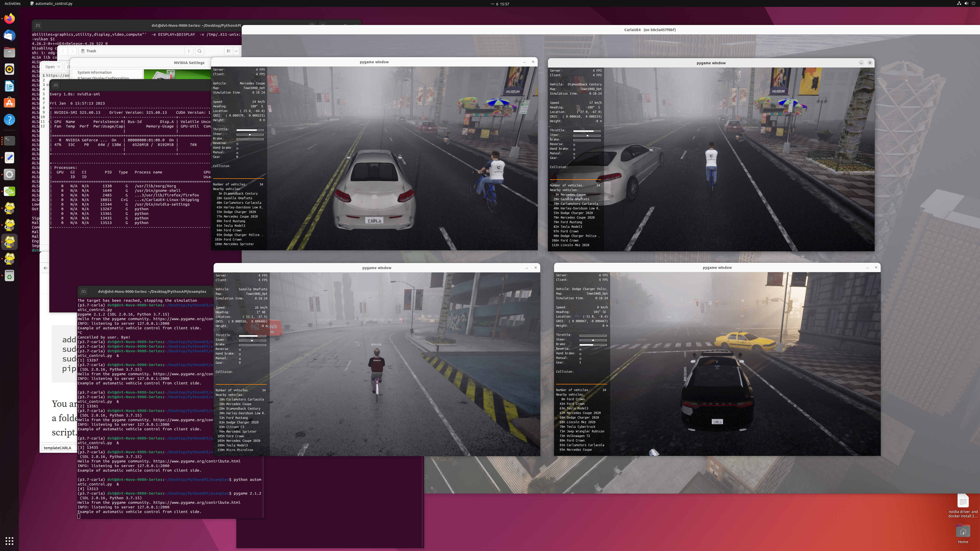Open Firefox from the dock
980x551 pixels.
[x=9, y=19]
